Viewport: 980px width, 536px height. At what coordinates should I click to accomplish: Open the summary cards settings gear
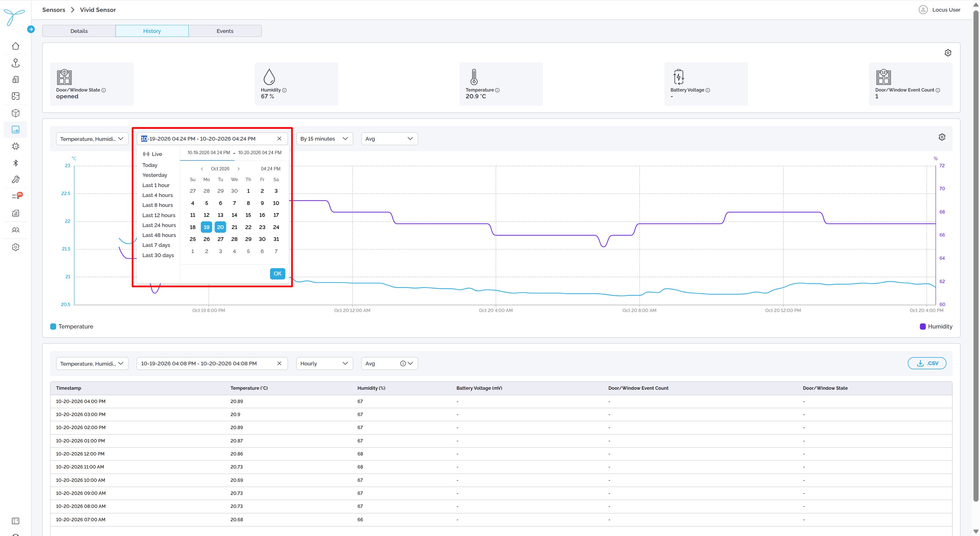[x=948, y=53]
